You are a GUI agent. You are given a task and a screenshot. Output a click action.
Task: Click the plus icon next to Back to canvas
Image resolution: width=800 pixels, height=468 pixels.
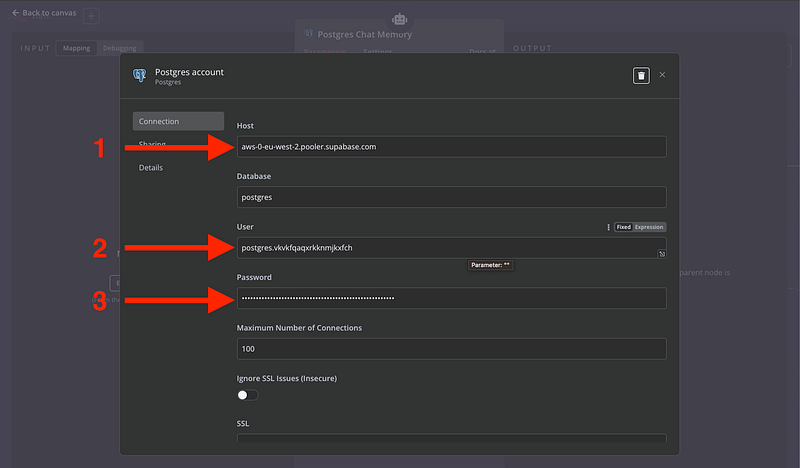coord(91,16)
